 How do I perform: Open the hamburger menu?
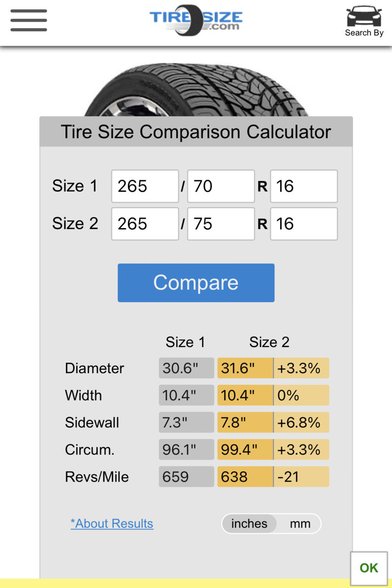tap(29, 20)
